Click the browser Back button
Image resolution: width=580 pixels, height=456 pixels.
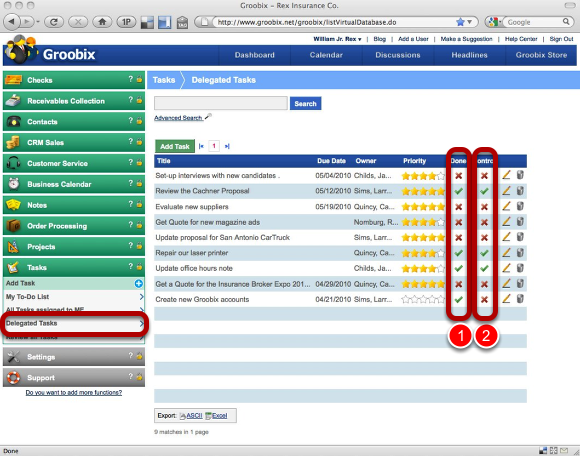[x=11, y=21]
